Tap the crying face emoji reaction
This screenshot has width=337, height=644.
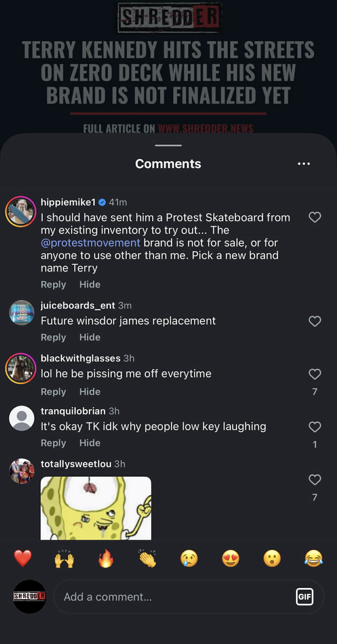coord(189,558)
